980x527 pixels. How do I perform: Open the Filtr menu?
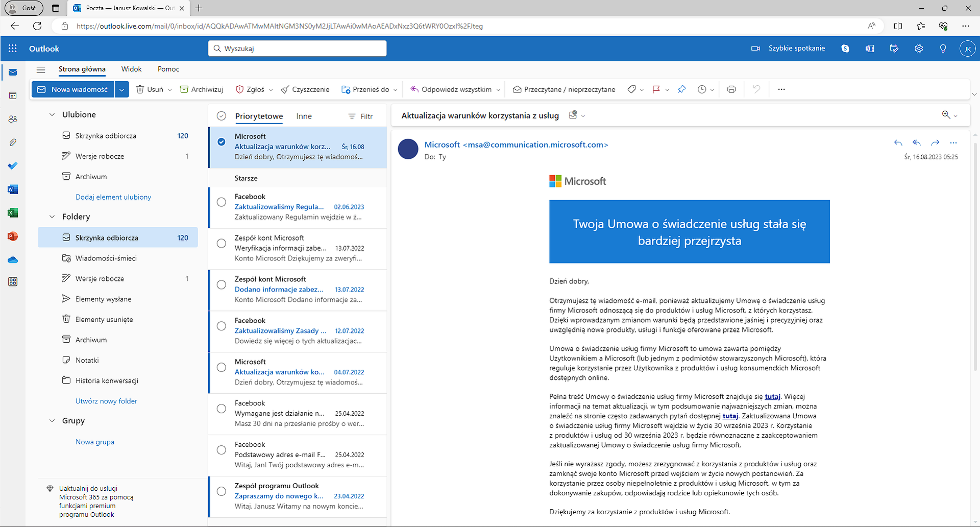[x=360, y=116]
